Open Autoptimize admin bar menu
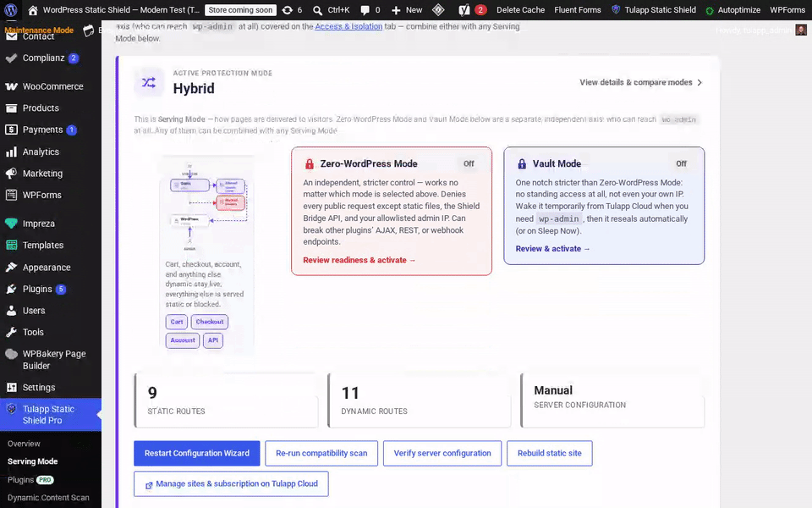The image size is (812, 508). [x=733, y=10]
